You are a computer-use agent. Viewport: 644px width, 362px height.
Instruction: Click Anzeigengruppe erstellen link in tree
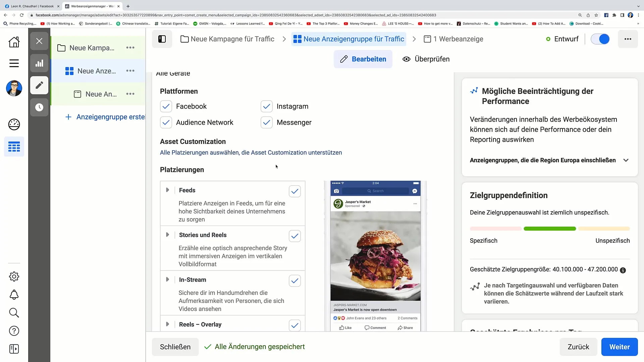click(105, 117)
